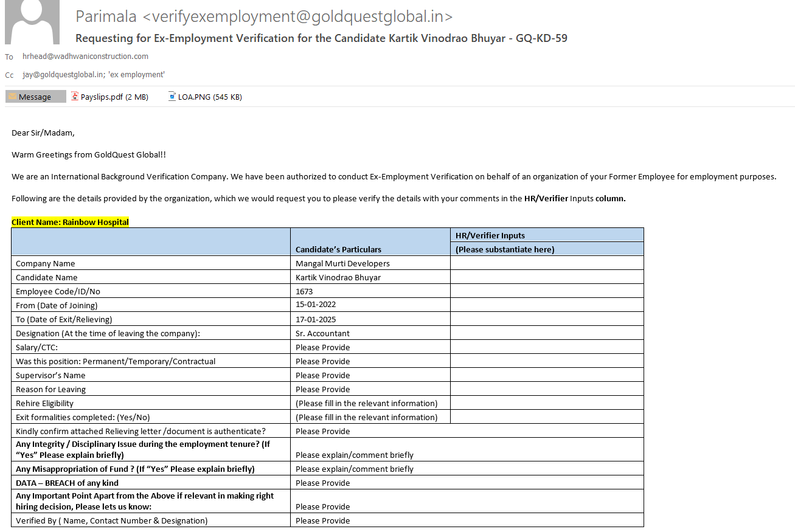The height and width of the screenshot is (532, 795).
Task: Select the recipient hrhead@wadhwaniconstruction.com
Action: click(85, 57)
